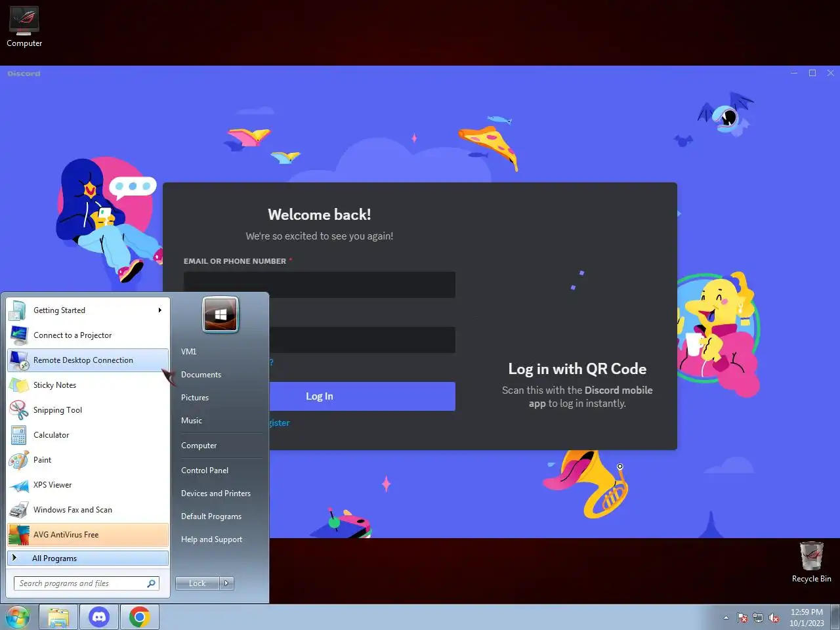Click the network tray icon
Screen dimensions: 840x630
tap(758, 618)
